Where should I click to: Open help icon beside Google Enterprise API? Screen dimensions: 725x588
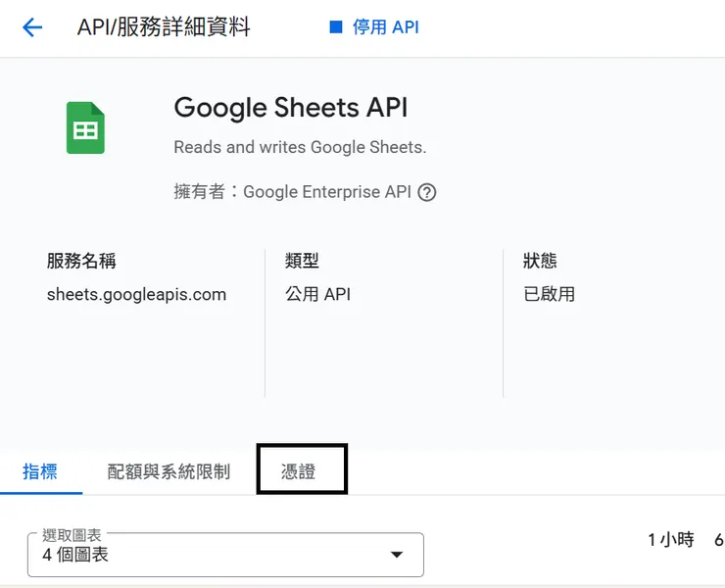coord(427,192)
